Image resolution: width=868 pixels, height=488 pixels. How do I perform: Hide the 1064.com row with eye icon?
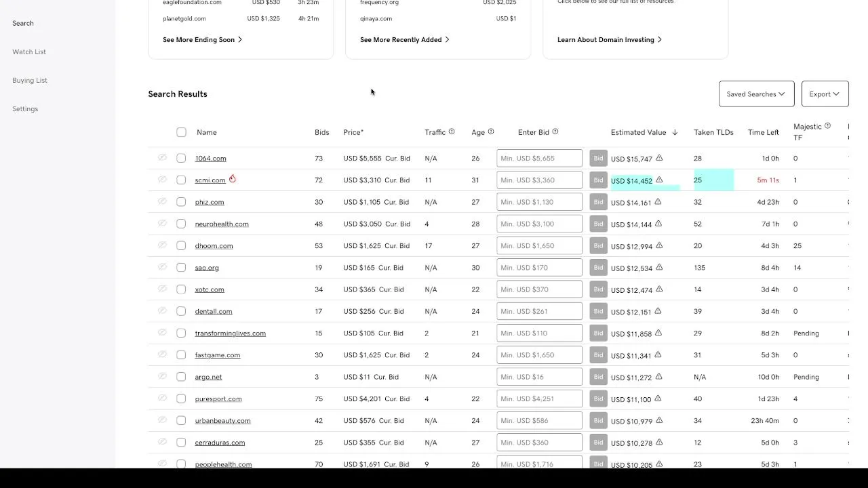tap(163, 158)
